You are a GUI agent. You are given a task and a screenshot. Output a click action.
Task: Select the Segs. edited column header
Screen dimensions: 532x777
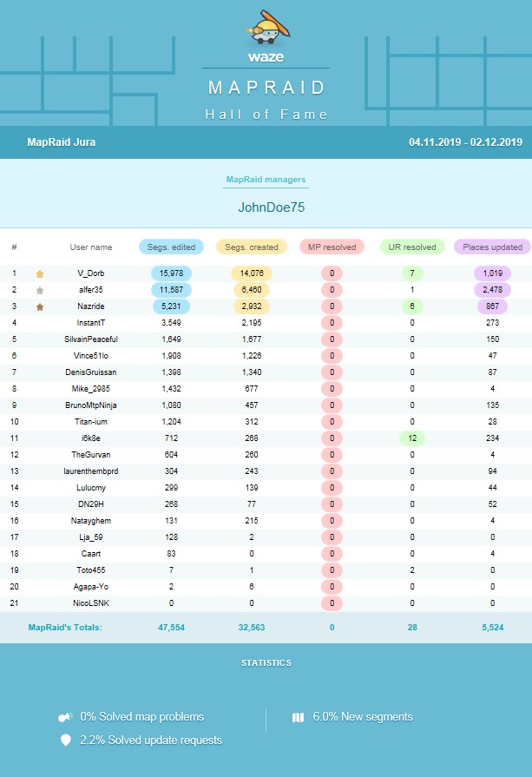[x=171, y=247]
